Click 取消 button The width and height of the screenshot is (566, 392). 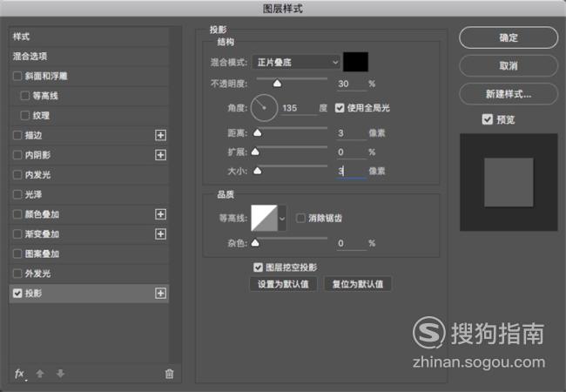coord(509,65)
